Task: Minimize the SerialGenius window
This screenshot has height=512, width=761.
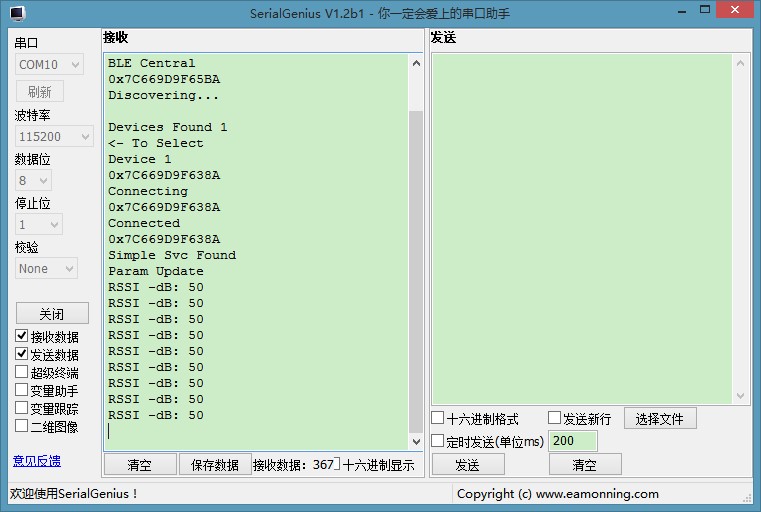Action: click(x=682, y=11)
